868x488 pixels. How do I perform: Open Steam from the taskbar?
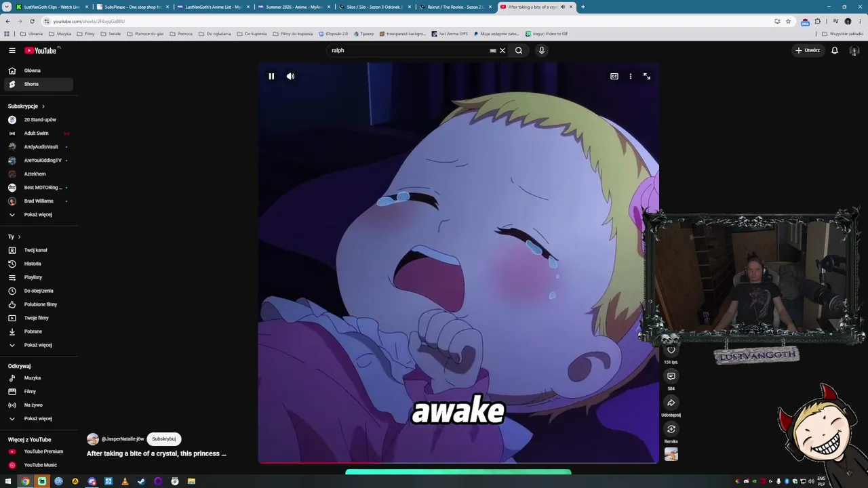tap(141, 481)
